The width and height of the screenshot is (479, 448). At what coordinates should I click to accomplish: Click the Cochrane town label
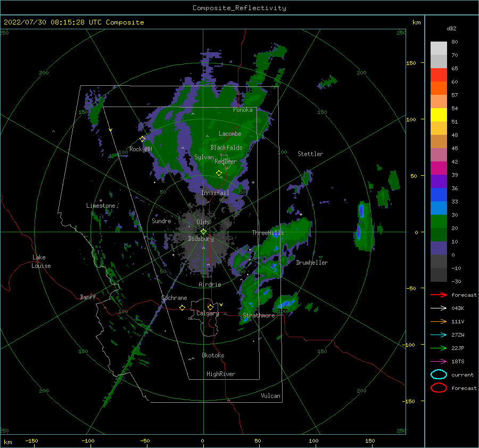174,298
